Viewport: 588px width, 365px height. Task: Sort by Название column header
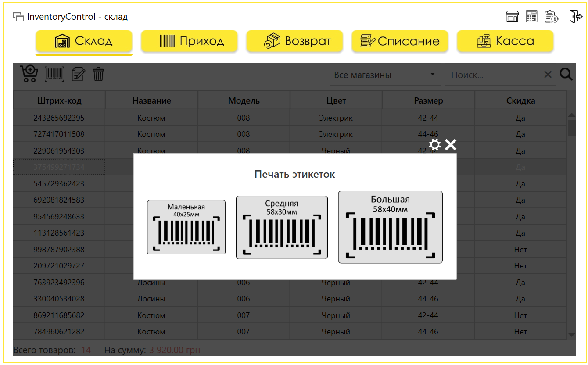[x=152, y=100]
